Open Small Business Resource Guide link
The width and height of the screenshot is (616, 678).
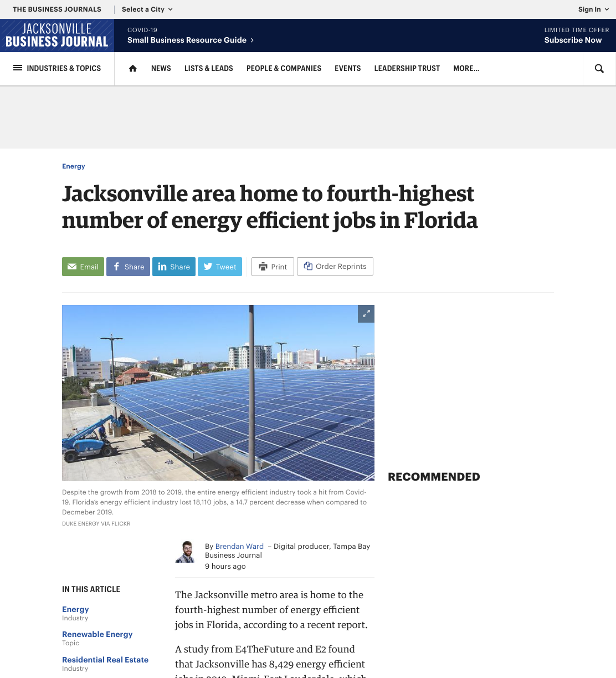pyautogui.click(x=191, y=40)
